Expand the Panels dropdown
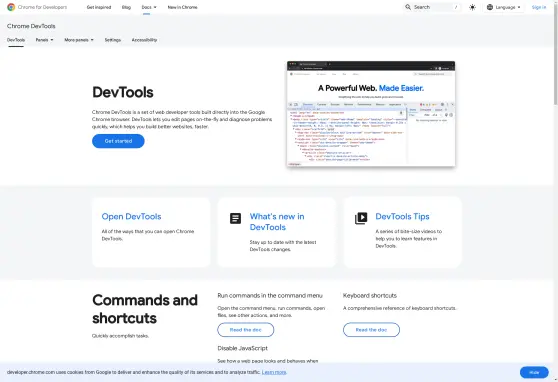 [44, 40]
